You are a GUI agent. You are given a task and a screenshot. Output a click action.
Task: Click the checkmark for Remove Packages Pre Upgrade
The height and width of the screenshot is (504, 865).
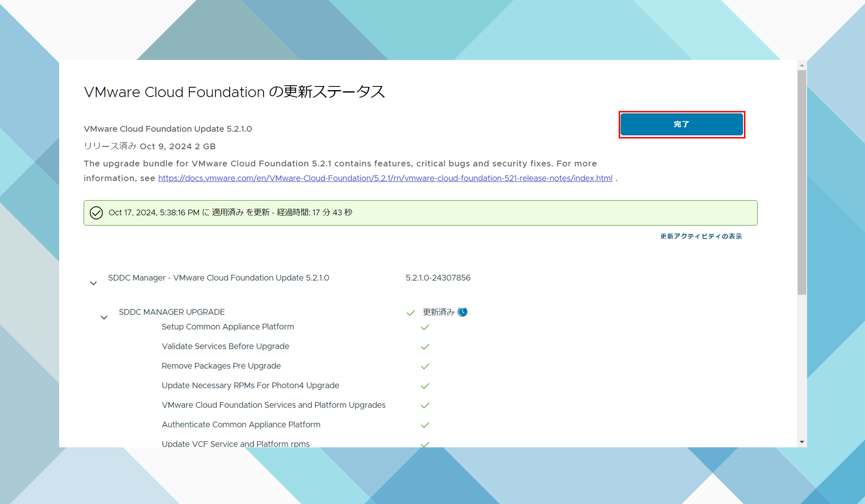(425, 366)
